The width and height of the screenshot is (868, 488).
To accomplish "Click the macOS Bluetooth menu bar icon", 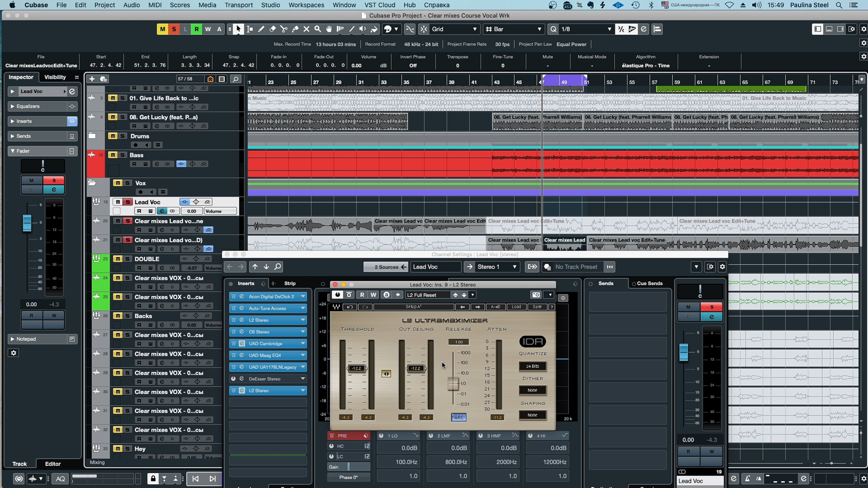I will click(x=651, y=5).
